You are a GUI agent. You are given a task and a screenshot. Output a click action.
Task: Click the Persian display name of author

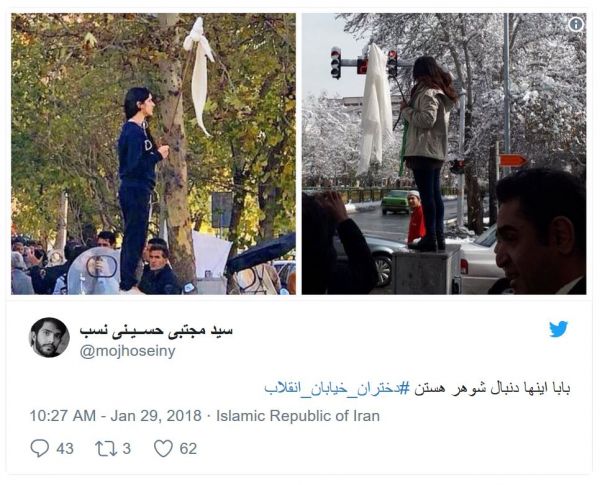(156, 330)
